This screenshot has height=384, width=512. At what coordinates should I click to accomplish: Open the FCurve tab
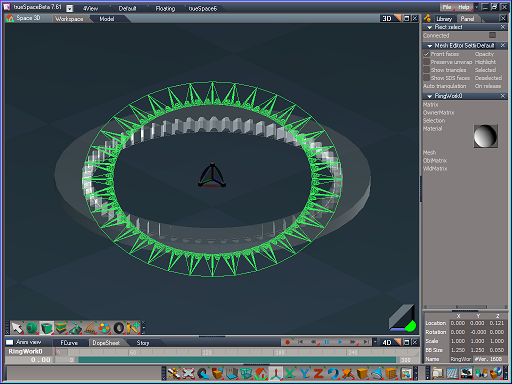pyautogui.click(x=69, y=343)
